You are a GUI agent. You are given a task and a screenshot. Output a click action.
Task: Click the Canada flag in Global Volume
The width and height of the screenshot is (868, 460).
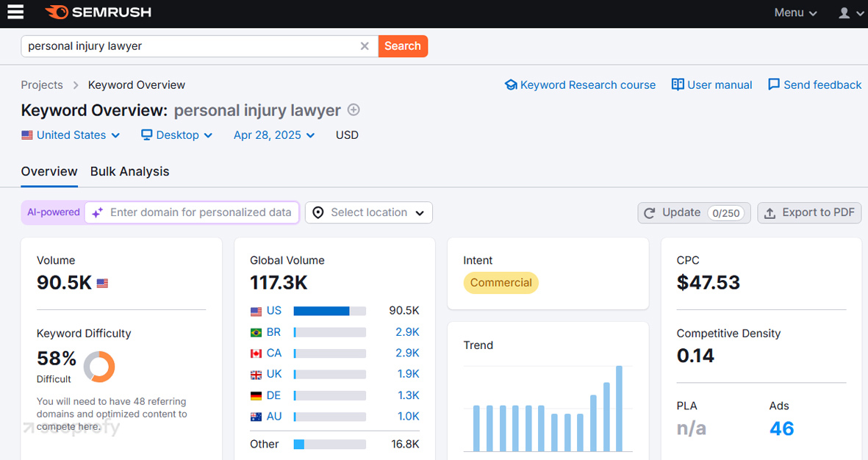256,353
